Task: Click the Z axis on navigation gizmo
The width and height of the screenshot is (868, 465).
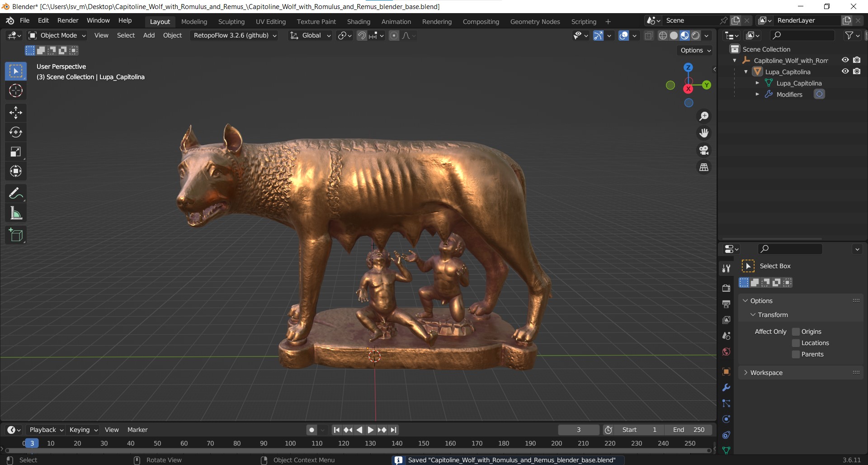Action: pyautogui.click(x=688, y=67)
